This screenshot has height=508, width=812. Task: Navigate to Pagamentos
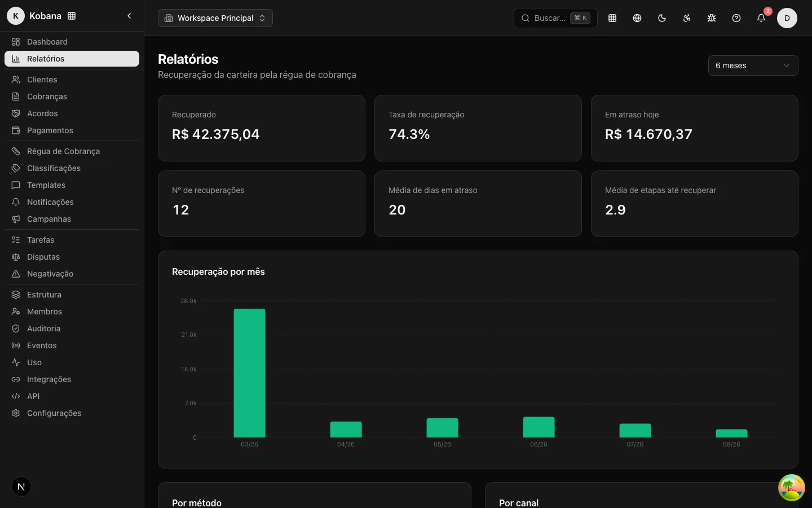click(x=72, y=130)
